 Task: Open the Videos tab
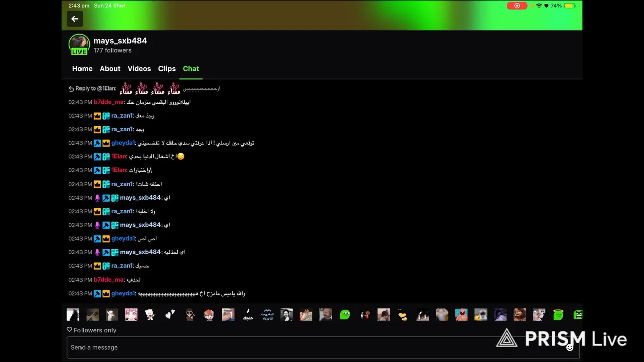pos(139,69)
